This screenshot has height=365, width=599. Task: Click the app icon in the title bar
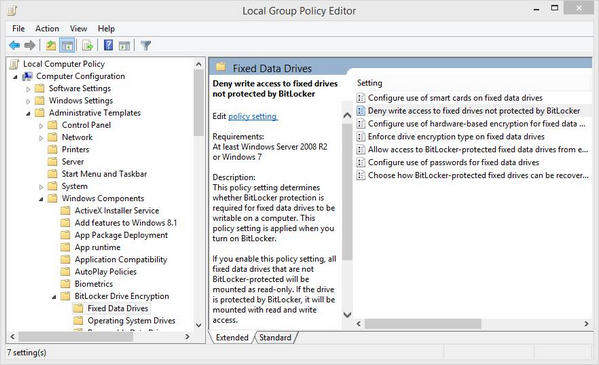coord(12,10)
